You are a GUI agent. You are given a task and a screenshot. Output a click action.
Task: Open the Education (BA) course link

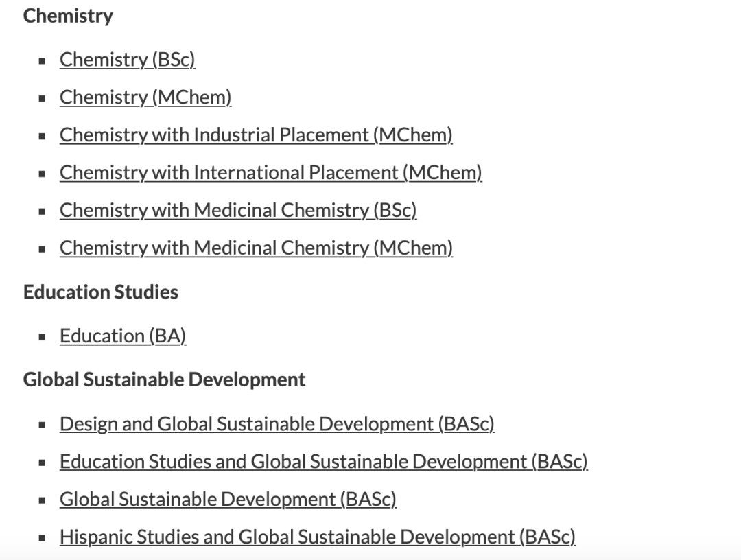(x=123, y=336)
